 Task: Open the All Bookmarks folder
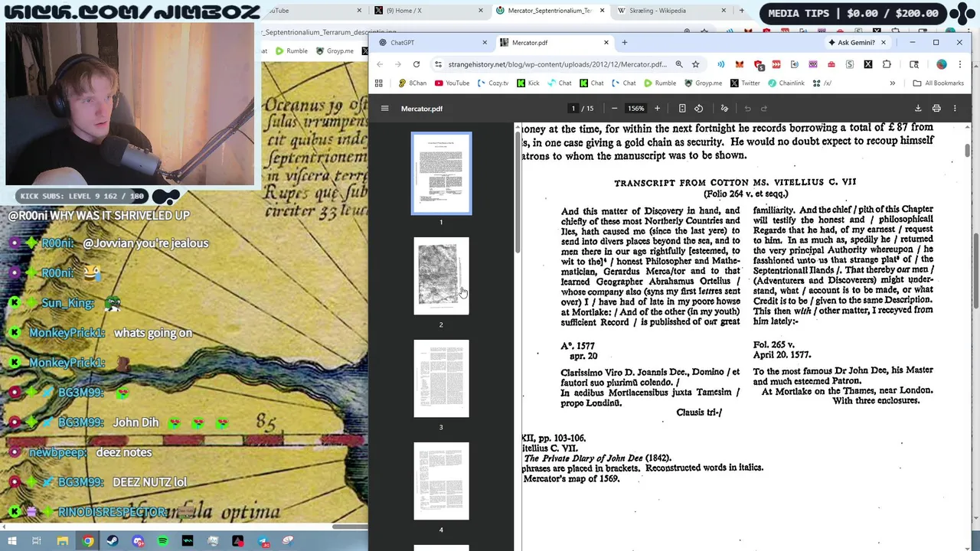pos(938,83)
